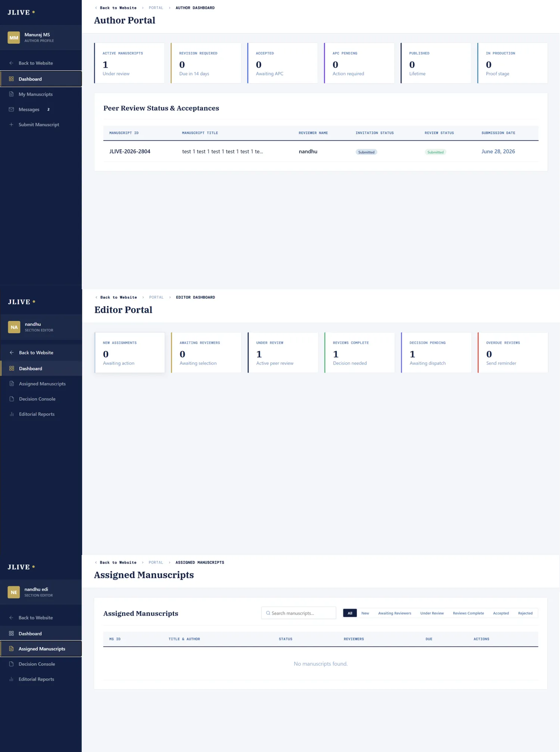
Task: Click the Decision Pending stat card
Action: click(x=436, y=353)
